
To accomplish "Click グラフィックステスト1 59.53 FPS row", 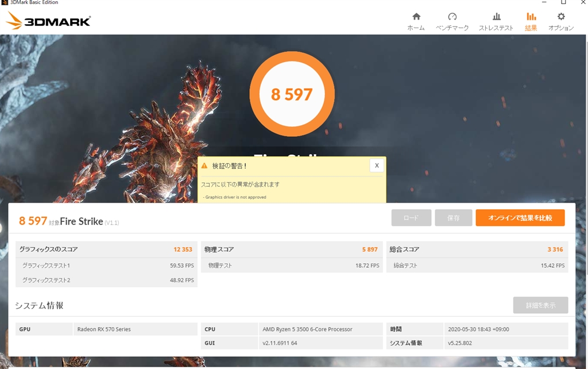I will pos(106,266).
